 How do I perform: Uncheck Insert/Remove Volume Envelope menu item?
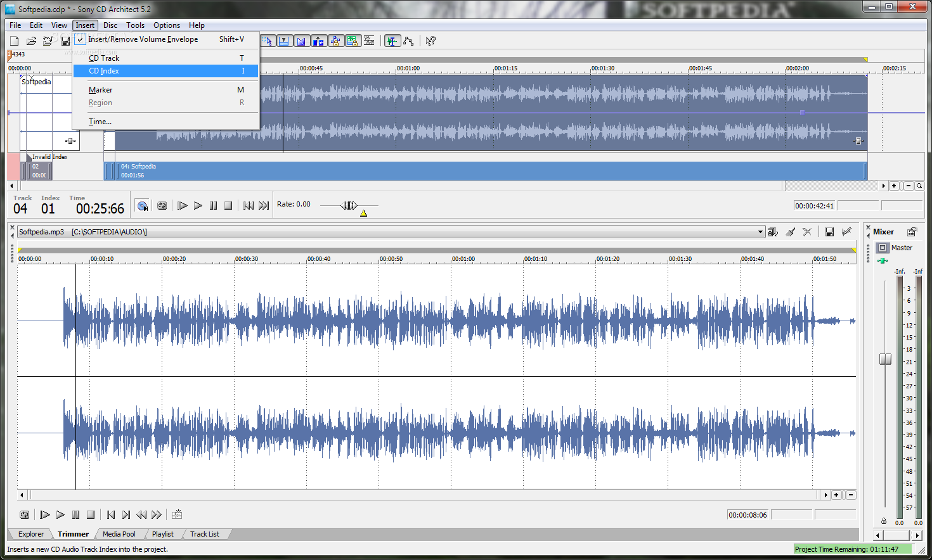[x=166, y=39]
